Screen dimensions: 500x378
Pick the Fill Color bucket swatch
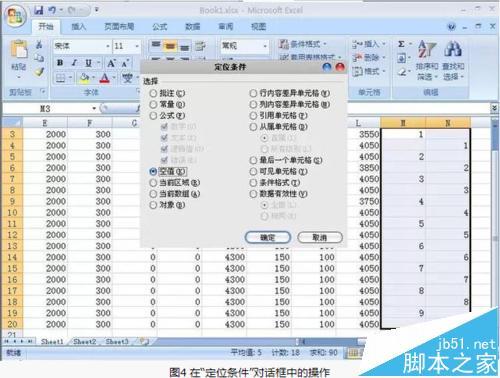[84, 79]
